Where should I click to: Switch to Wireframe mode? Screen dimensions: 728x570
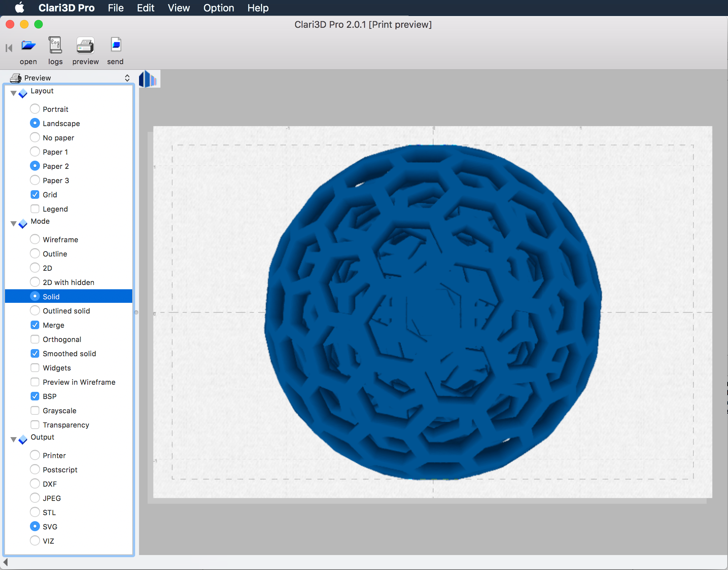coord(35,239)
